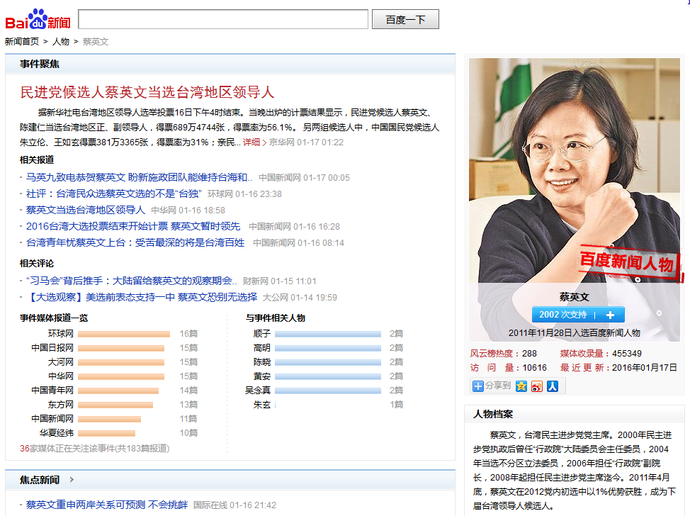Open article 社评：台湾民众选蔡英文选的不是"台独"
Image resolution: width=690 pixels, height=516 pixels.
[114, 194]
